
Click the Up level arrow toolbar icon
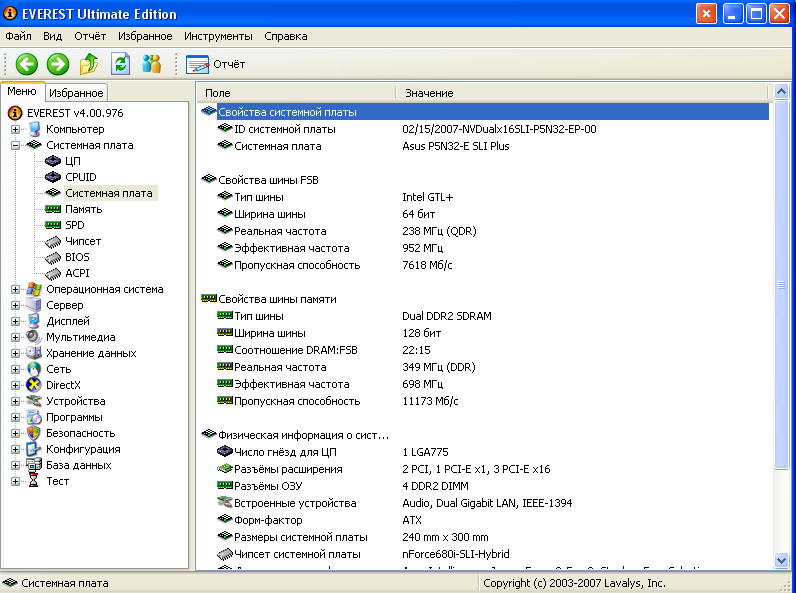click(89, 64)
